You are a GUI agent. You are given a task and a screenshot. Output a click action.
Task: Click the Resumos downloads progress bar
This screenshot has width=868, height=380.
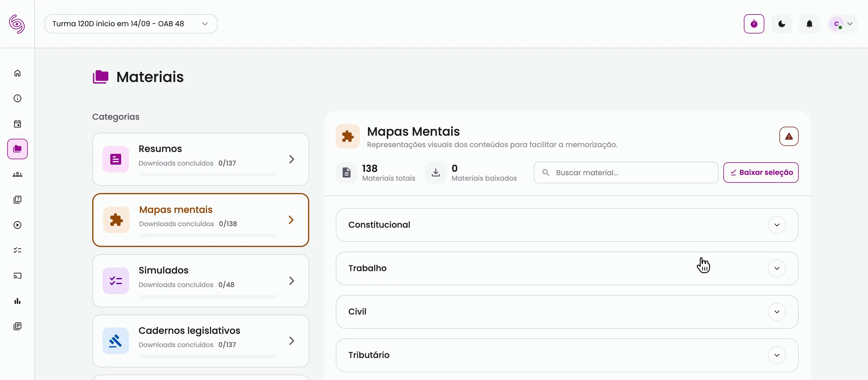208,175
